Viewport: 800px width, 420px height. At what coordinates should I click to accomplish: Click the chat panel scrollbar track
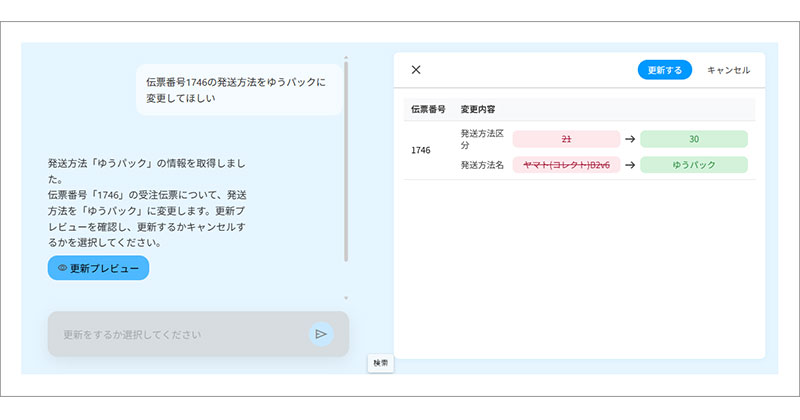[346, 160]
